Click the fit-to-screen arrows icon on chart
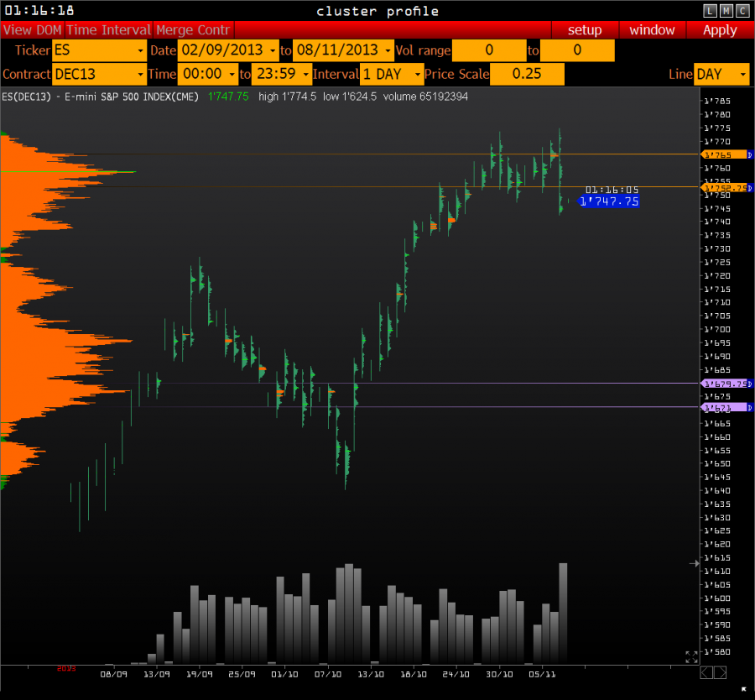This screenshot has width=755, height=700. 691,656
